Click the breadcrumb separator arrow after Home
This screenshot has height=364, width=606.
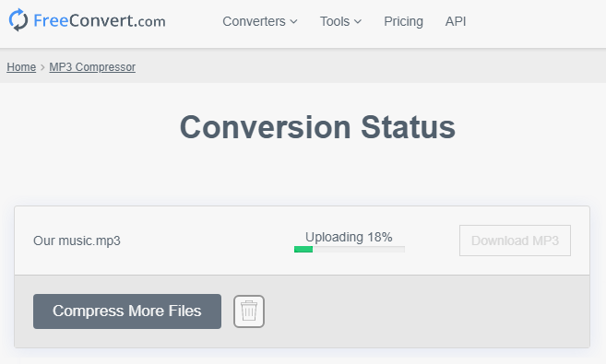click(x=42, y=67)
